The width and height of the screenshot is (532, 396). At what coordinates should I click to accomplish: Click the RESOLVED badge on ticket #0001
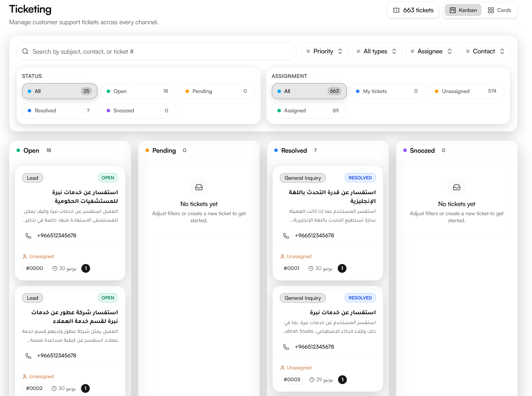[x=360, y=178]
